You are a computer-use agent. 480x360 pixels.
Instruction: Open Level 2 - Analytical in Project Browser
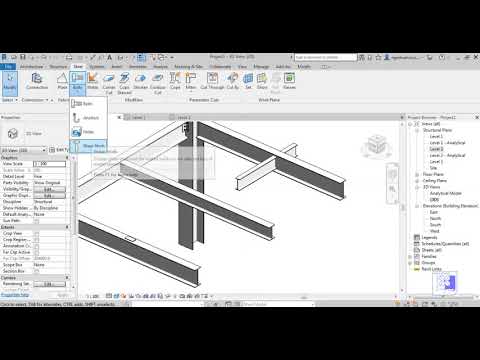447,156
